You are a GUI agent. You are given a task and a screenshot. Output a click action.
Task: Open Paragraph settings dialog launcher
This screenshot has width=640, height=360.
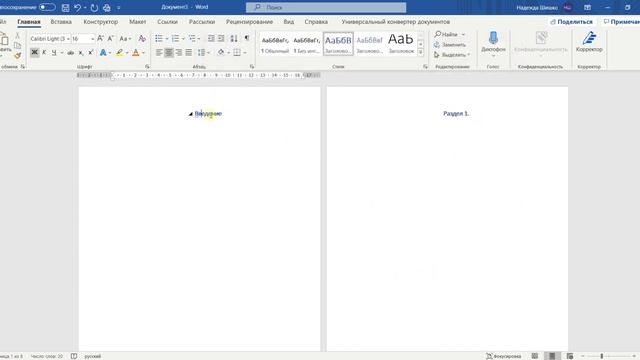click(x=251, y=67)
